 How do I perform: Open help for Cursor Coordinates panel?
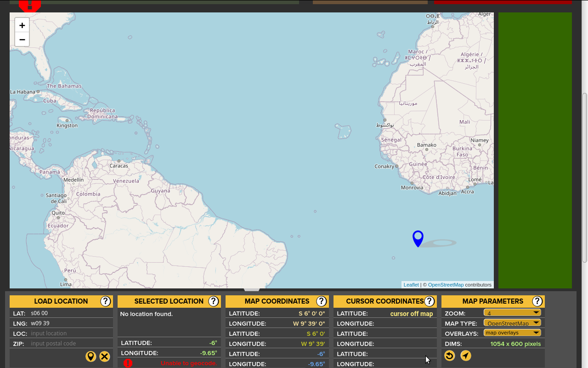click(430, 301)
